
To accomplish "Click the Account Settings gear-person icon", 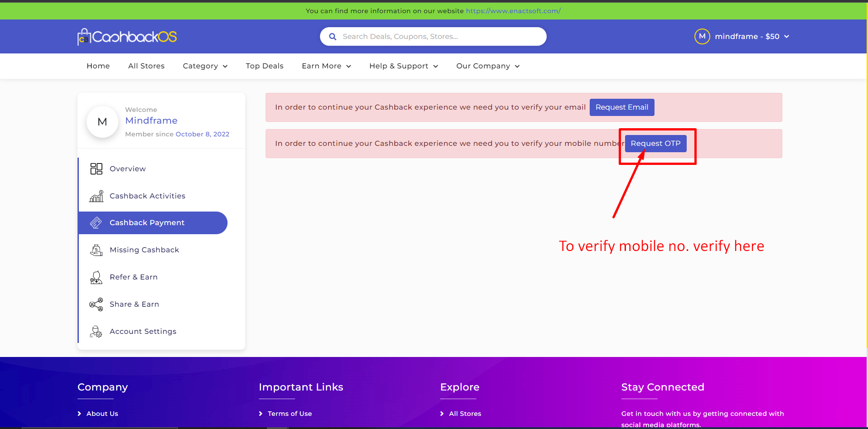I will pos(96,332).
